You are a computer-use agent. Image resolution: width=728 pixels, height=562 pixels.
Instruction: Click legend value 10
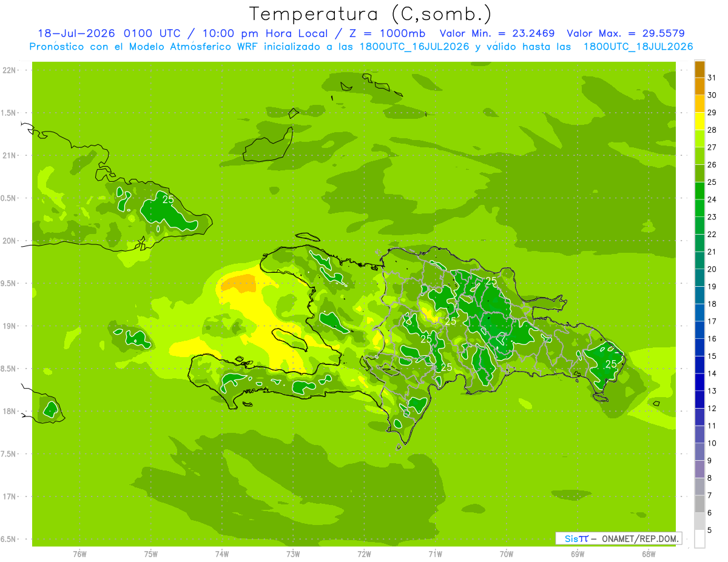[712, 443]
